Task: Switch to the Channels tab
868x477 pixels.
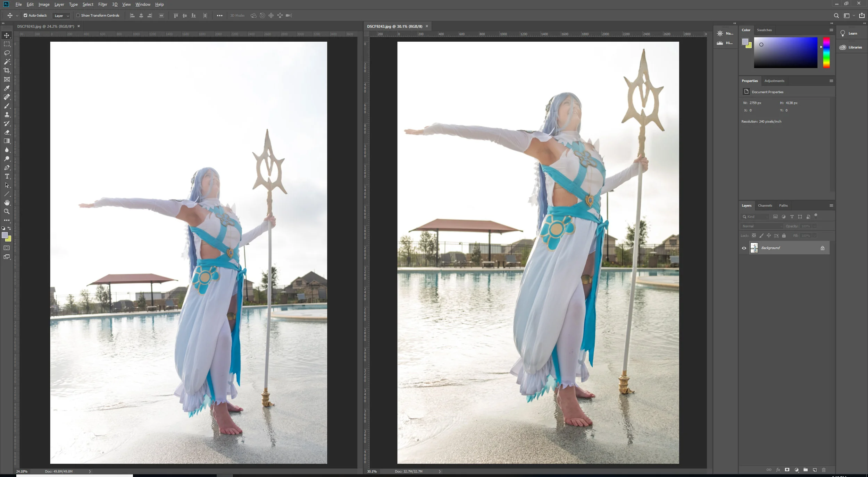Action: point(765,205)
